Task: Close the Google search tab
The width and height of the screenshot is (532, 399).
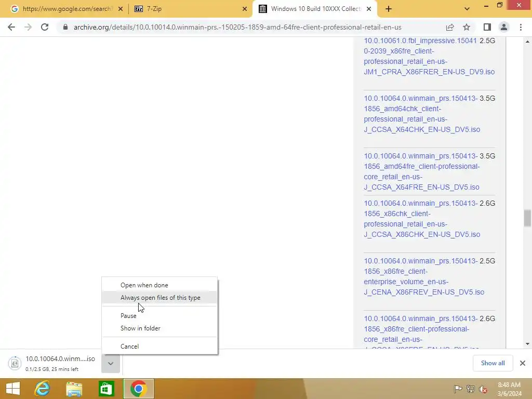Action: (121, 9)
